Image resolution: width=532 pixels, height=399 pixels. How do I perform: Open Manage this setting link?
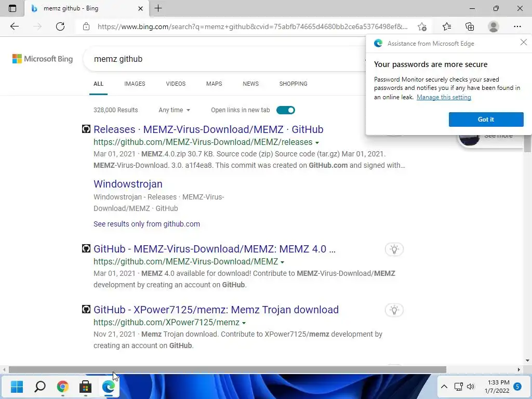point(444,97)
